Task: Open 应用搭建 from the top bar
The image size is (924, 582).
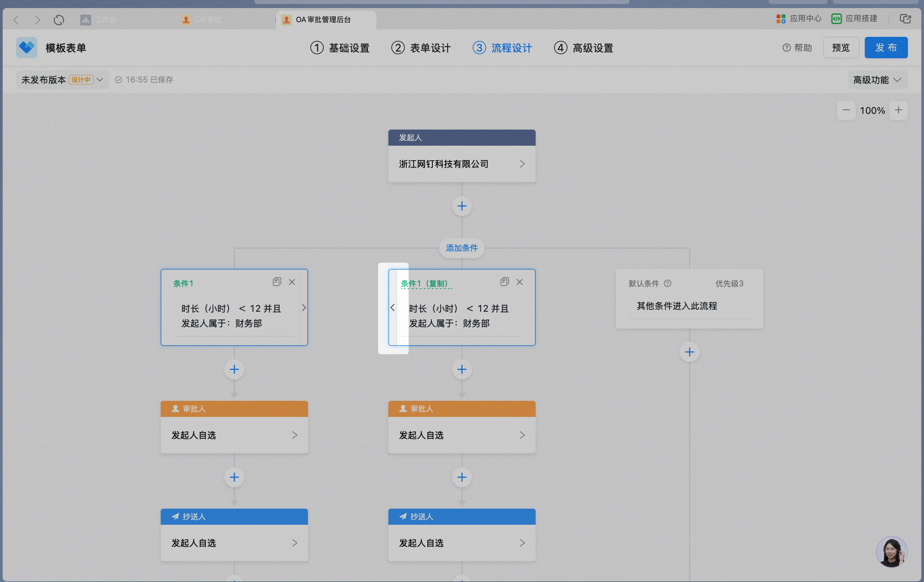Action: (x=854, y=18)
